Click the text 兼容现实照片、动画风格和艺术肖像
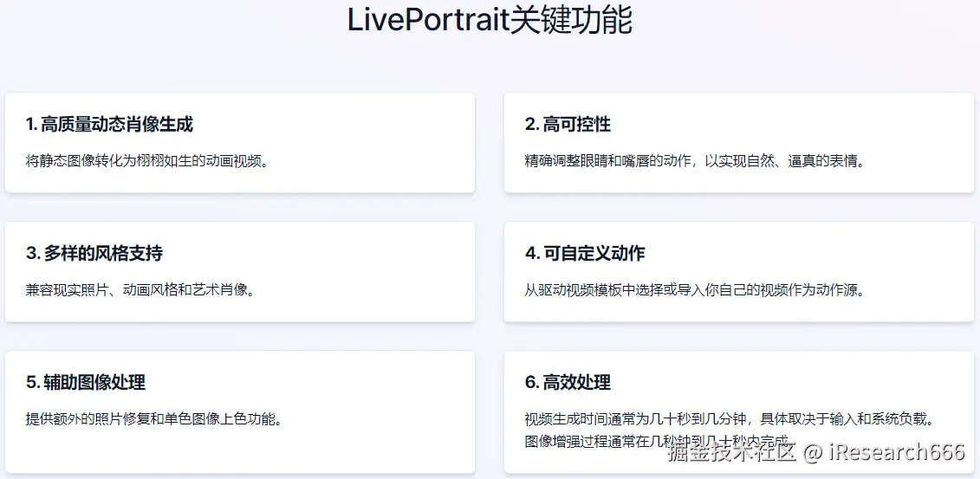980x479 pixels. [140, 290]
